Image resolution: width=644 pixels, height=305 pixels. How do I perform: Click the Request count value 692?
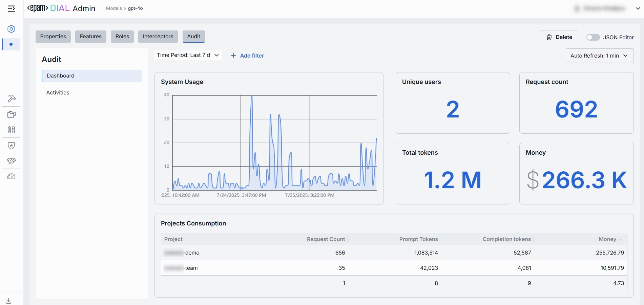[x=576, y=109]
